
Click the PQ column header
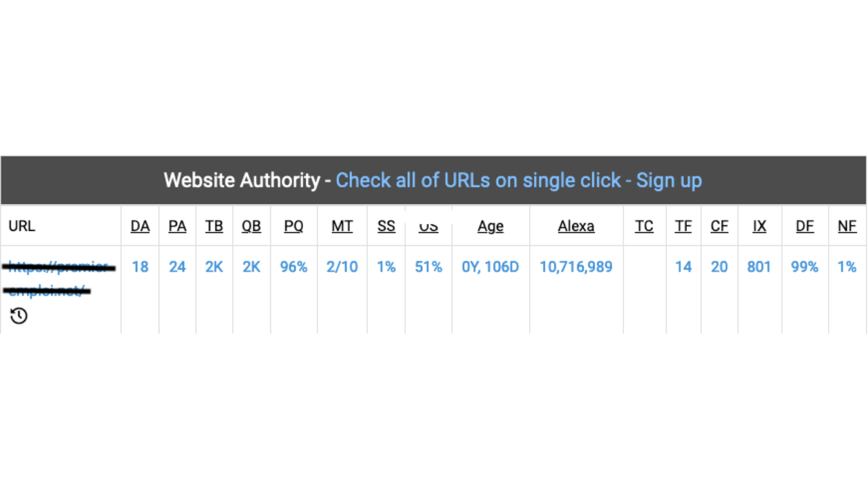coord(293,226)
